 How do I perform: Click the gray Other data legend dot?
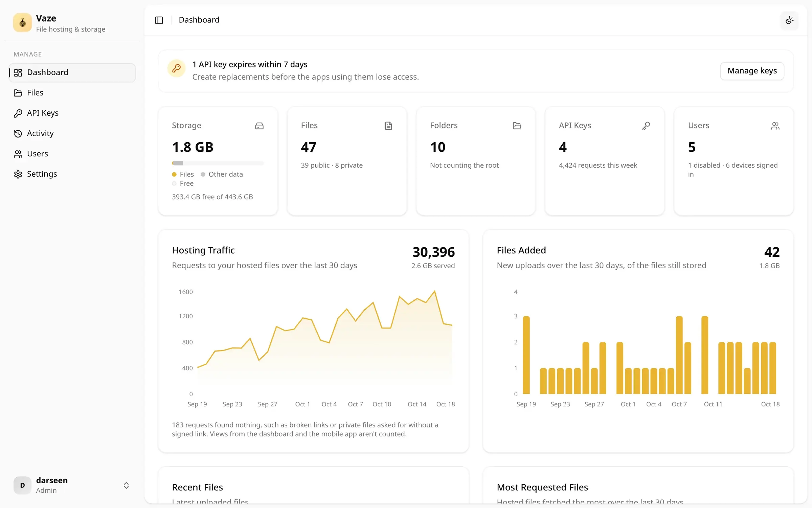click(x=203, y=174)
